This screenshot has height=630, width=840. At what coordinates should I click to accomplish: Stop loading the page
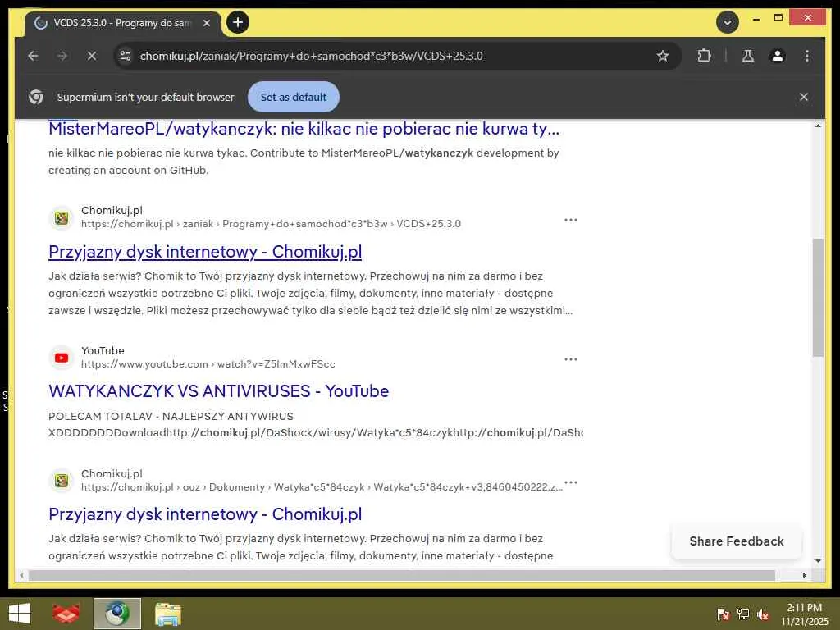pyautogui.click(x=92, y=56)
